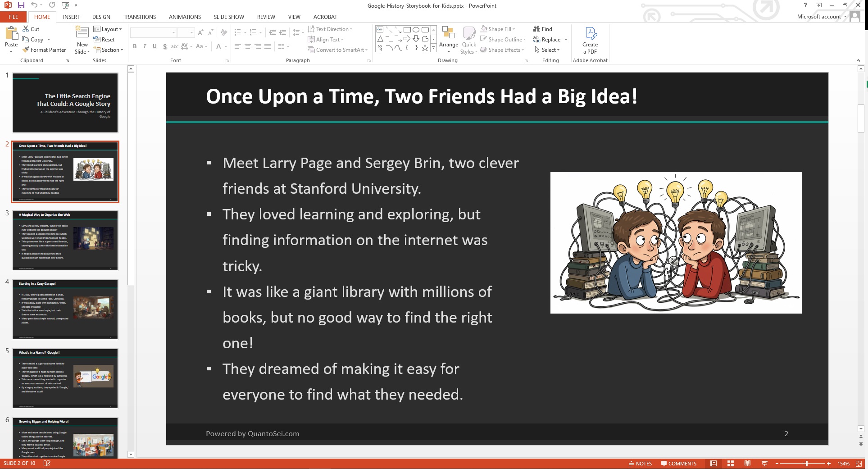Screen dimensions: 868x469
Task: Click the Find binoculars icon
Action: [537, 29]
